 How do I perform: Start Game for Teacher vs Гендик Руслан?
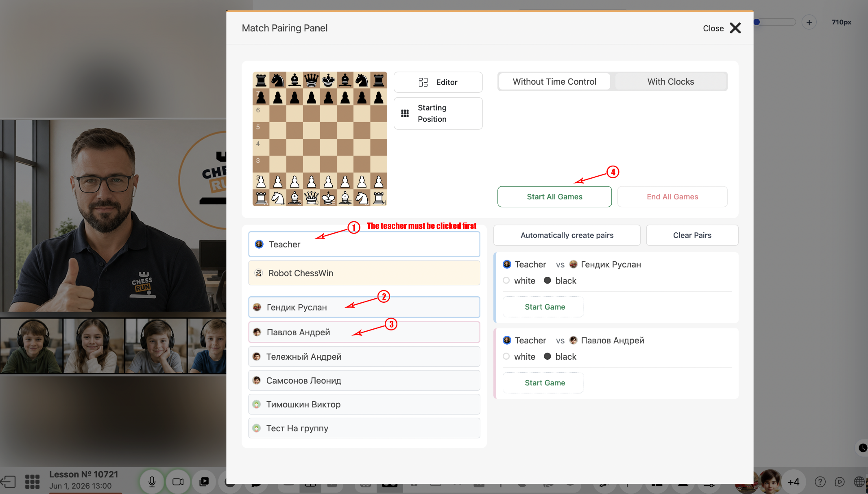tap(543, 307)
